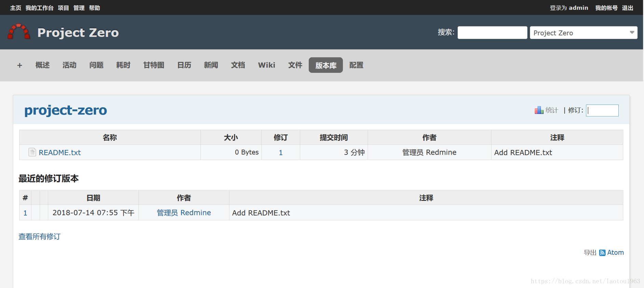Click the 名称 column header
This screenshot has height=288, width=644.
click(x=110, y=137)
